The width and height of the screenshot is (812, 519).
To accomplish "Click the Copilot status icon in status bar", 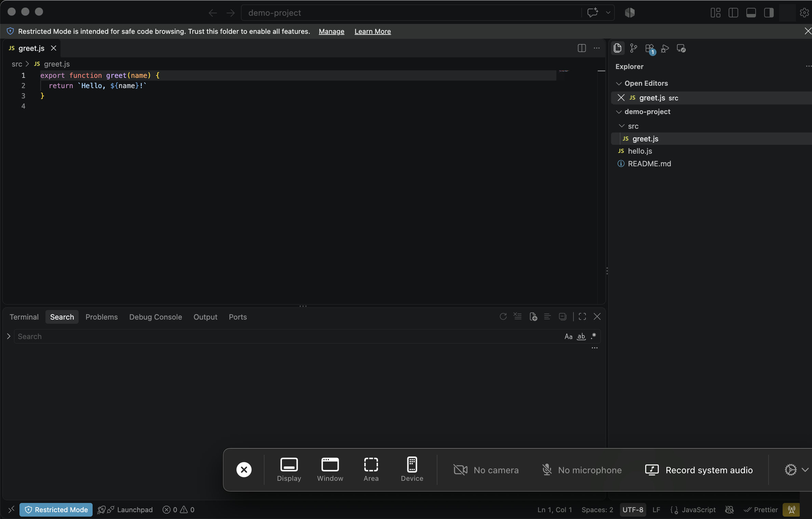I will (730, 509).
